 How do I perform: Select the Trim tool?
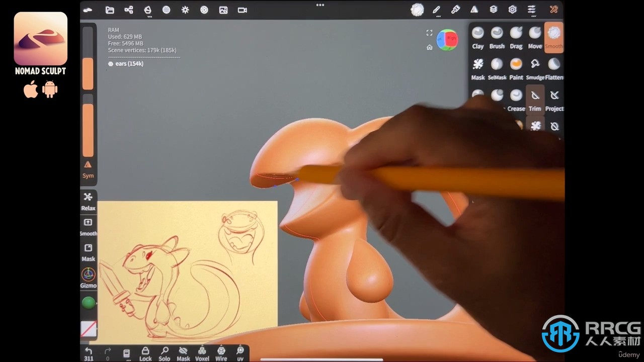pos(535,101)
